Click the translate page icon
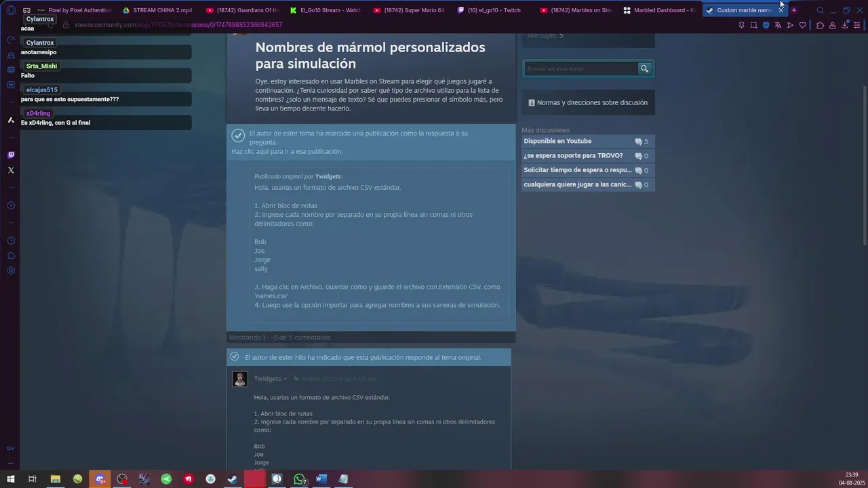868x488 pixels. pos(778,25)
